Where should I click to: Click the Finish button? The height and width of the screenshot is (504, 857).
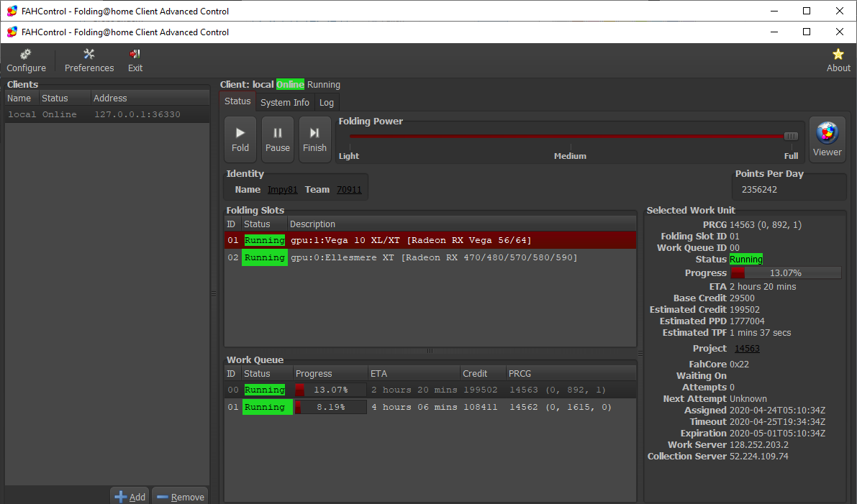[x=315, y=139]
